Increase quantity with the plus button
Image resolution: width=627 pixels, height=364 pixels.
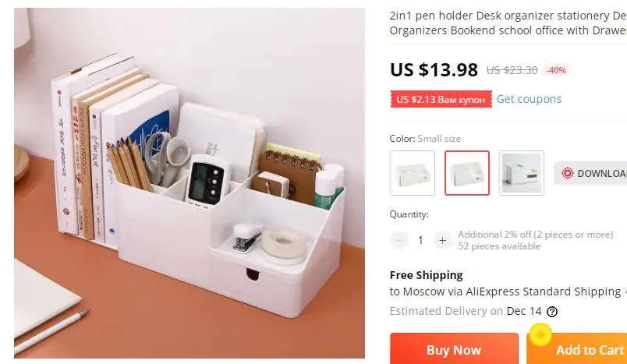coord(442,240)
